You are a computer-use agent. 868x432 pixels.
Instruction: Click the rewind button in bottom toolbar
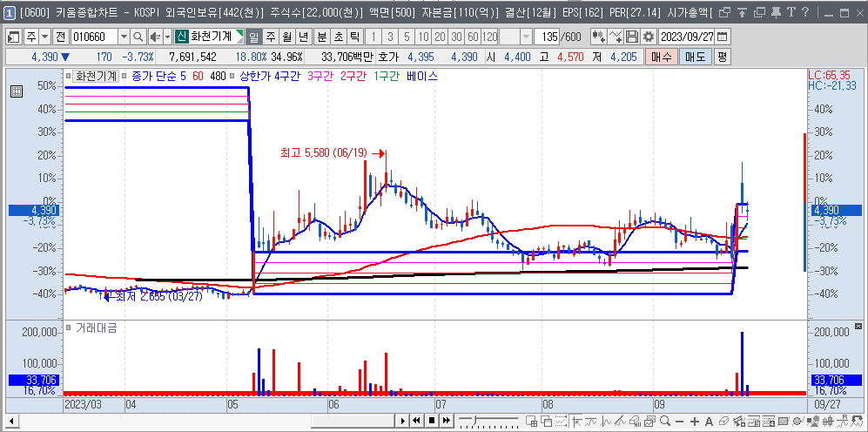[x=417, y=421]
